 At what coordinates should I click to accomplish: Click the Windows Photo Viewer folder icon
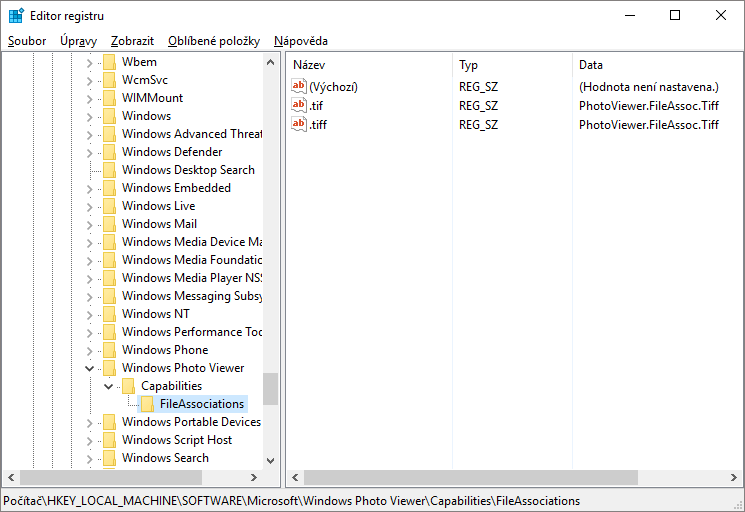[109, 368]
